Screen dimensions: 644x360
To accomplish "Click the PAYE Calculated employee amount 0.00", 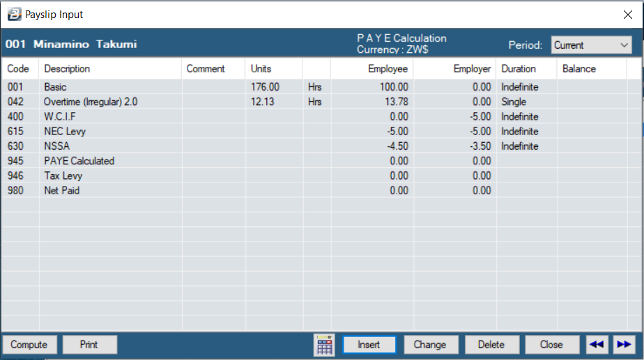I will tap(399, 161).
